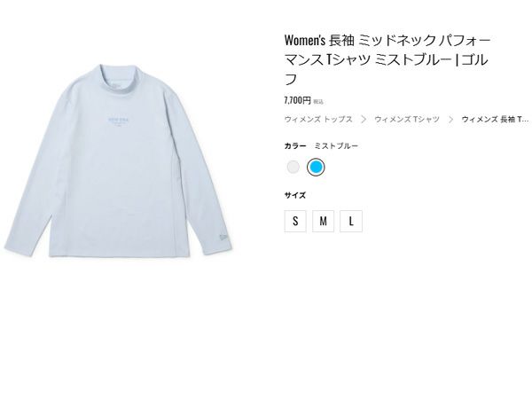Click the NEW ERA logo on shirt chest
This screenshot has width=532, height=399.
(x=119, y=121)
